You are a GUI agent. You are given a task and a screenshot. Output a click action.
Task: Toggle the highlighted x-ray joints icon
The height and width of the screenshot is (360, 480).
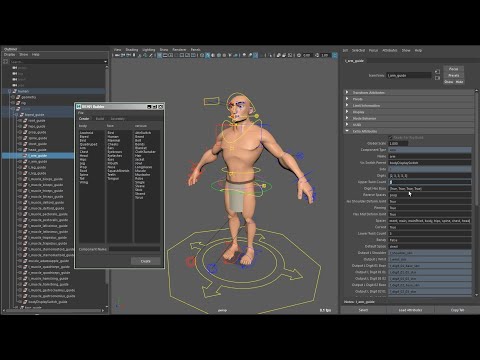pyautogui.click(x=255, y=55)
